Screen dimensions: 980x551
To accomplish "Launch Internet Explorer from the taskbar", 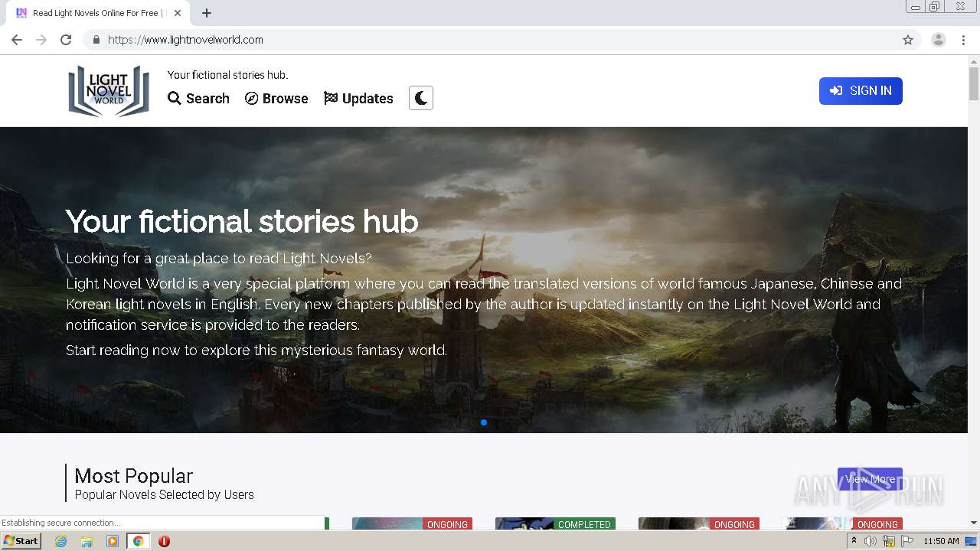I will click(x=60, y=541).
